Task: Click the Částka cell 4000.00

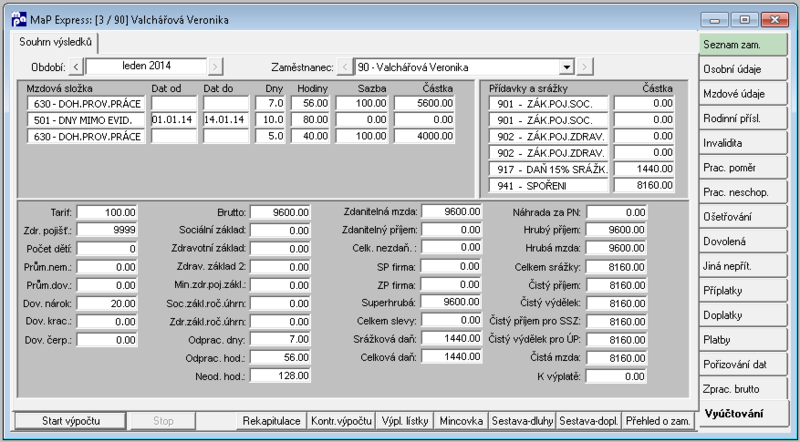Action: coord(424,136)
